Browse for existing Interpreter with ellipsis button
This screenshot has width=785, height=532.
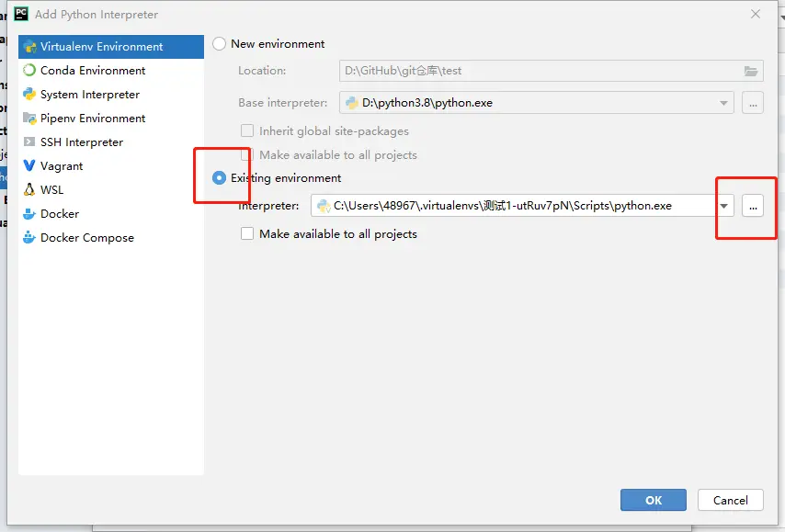coord(753,206)
